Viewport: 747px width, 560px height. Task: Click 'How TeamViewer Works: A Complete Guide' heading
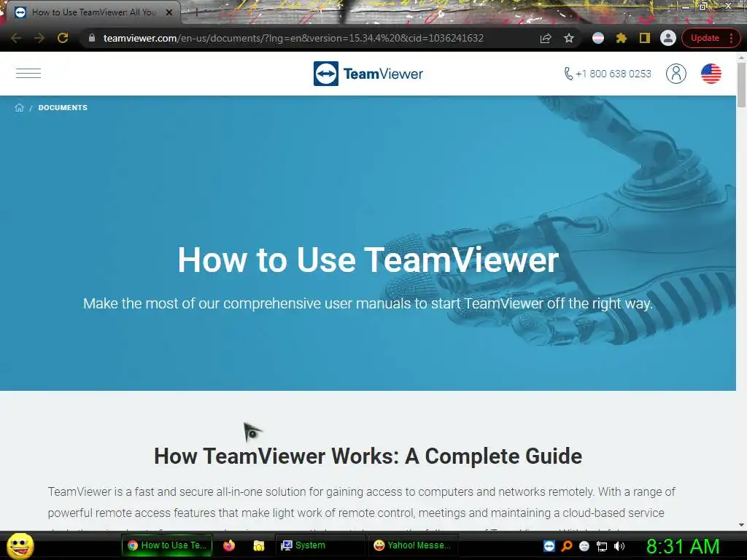(368, 456)
